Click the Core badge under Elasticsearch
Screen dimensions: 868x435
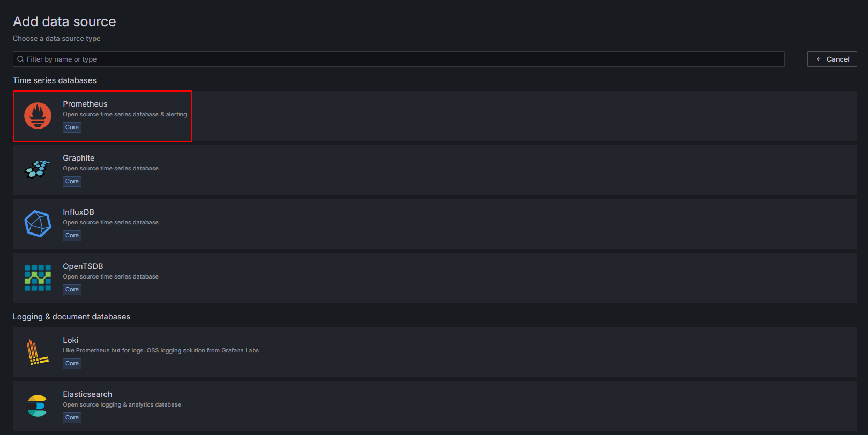(72, 417)
